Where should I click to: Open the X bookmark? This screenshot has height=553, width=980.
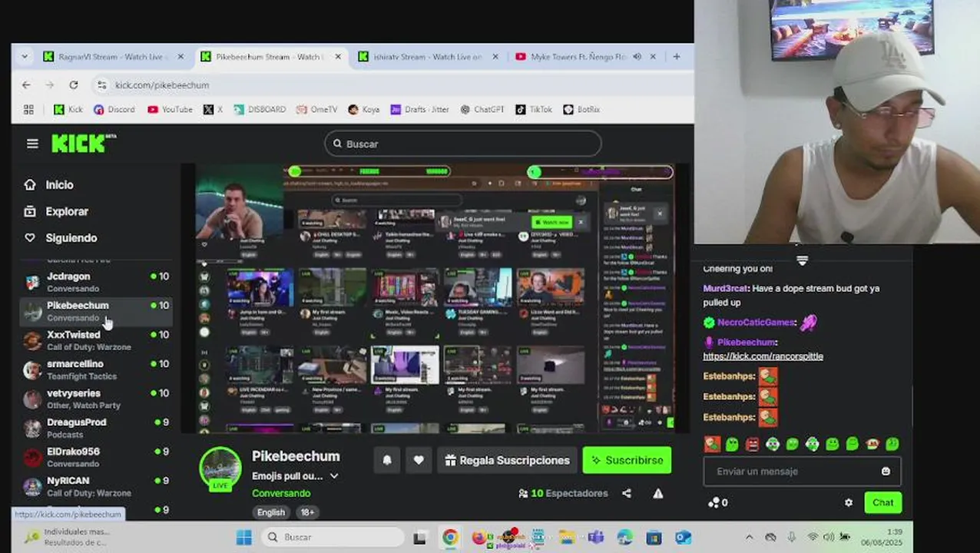tap(213, 110)
